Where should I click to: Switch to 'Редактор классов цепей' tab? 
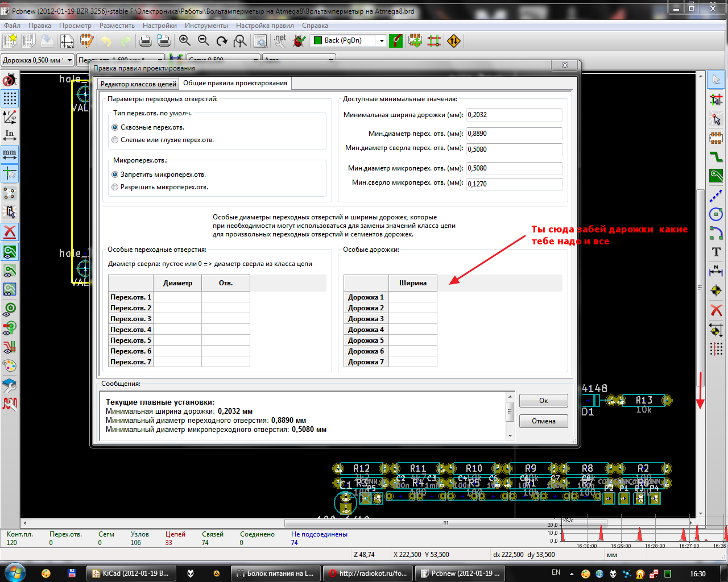point(138,84)
